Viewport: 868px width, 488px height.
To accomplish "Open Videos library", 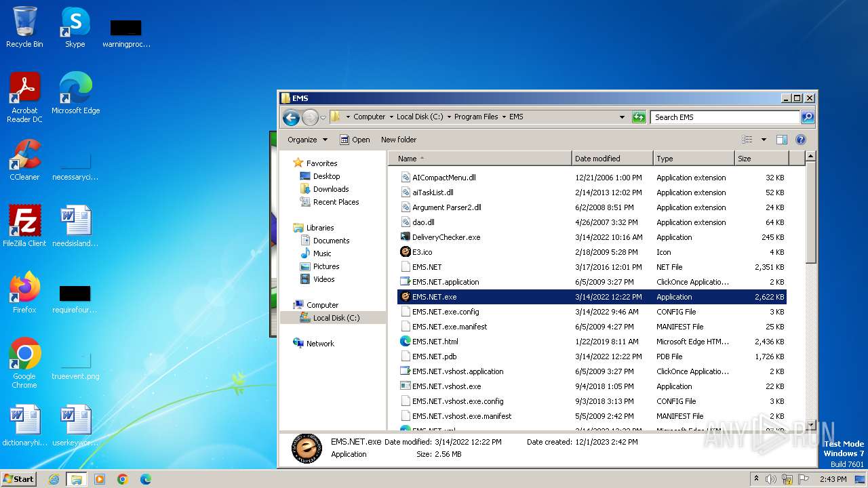I will (x=323, y=279).
